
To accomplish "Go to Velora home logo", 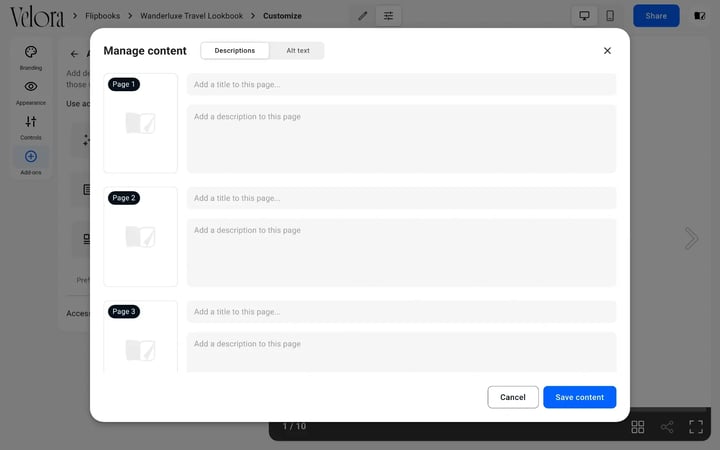I will pyautogui.click(x=37, y=17).
